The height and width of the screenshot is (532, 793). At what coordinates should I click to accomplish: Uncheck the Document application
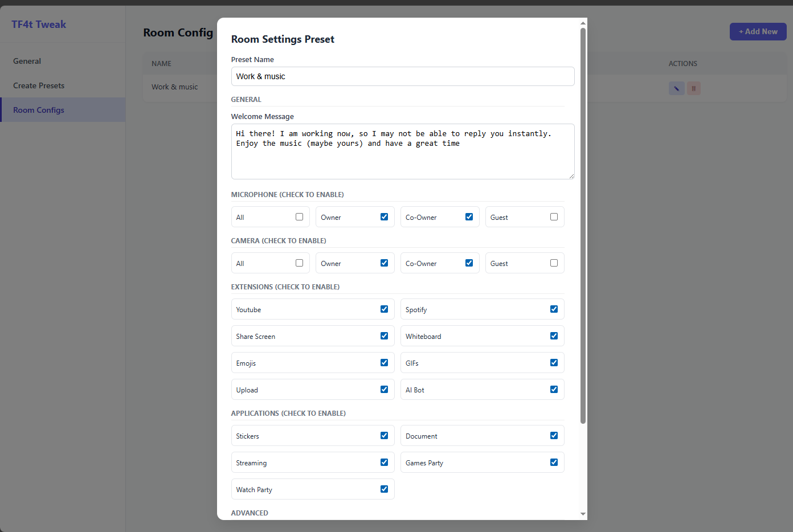554,436
